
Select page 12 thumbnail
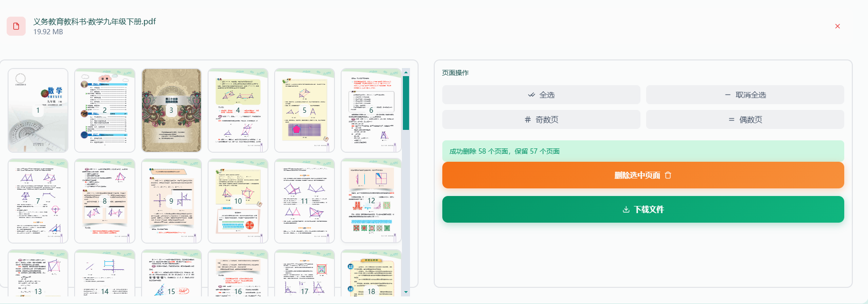coord(371,201)
